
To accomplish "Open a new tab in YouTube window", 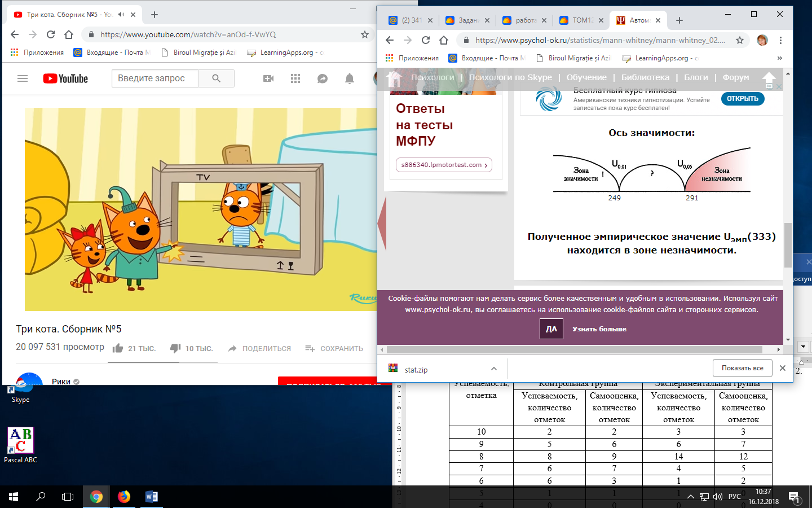I will [x=155, y=15].
